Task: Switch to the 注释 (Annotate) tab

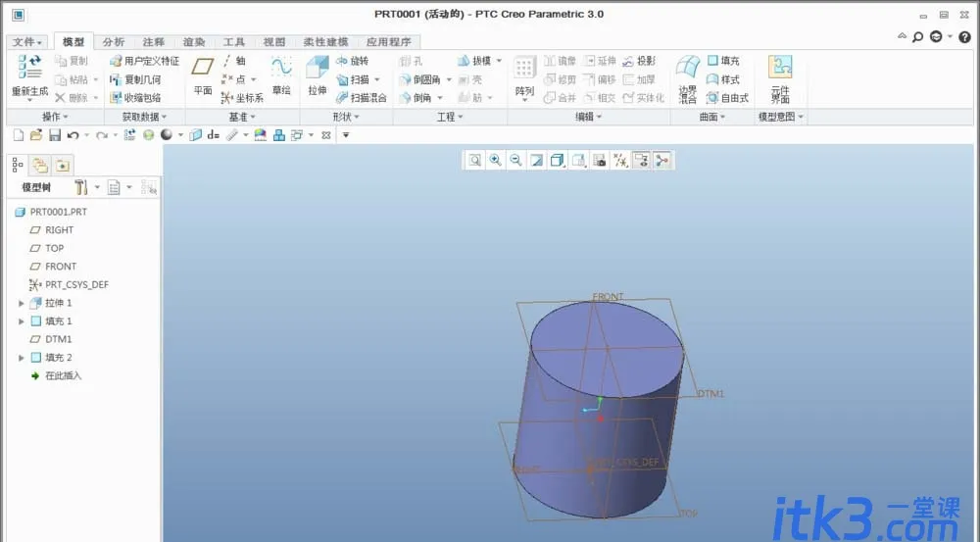Action: [154, 42]
